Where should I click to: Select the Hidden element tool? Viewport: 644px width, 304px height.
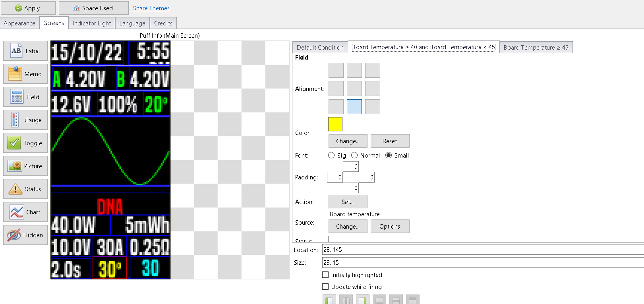pyautogui.click(x=25, y=235)
